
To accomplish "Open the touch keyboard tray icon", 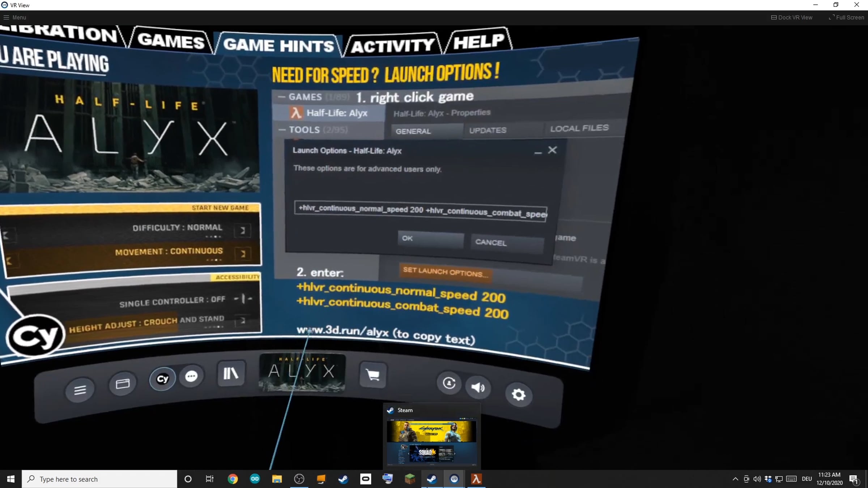I will 791,479.
